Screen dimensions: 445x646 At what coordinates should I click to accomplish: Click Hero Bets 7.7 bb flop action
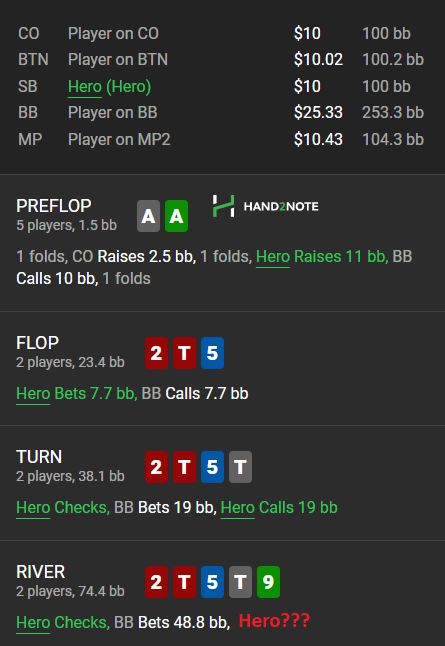pyautogui.click(x=77, y=393)
